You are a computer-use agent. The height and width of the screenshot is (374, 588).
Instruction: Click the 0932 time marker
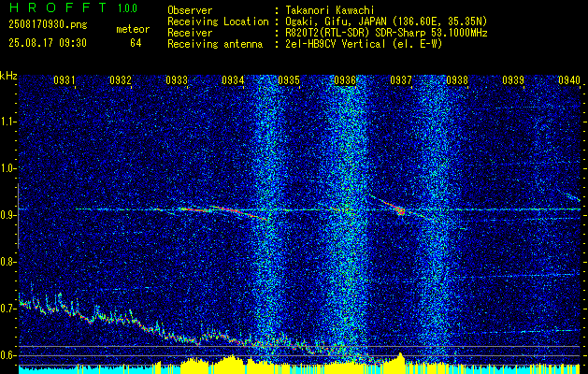(x=121, y=79)
